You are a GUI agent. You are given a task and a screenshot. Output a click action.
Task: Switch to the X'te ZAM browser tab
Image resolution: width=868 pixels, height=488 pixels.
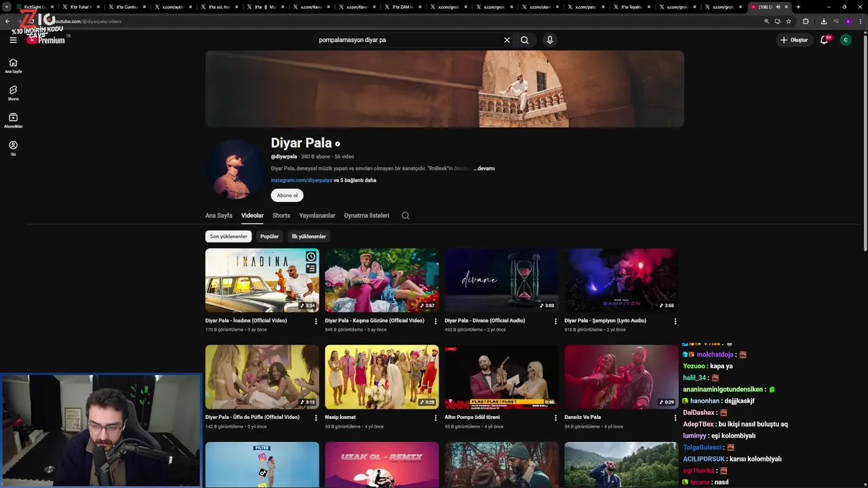click(401, 7)
